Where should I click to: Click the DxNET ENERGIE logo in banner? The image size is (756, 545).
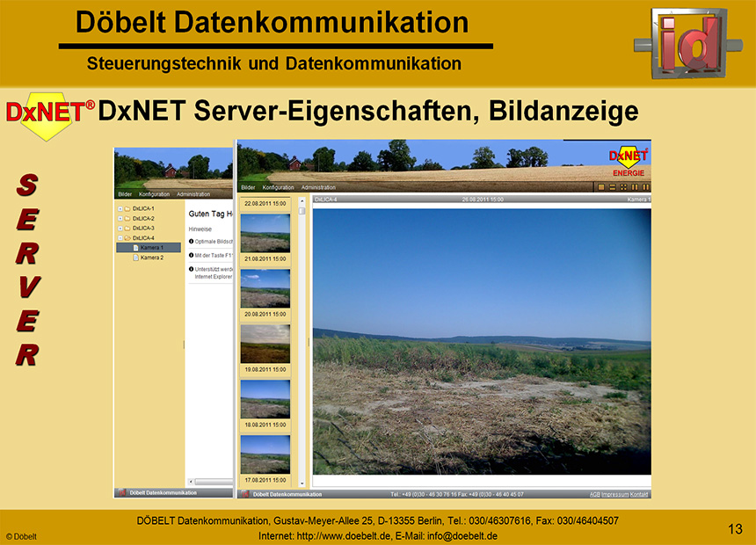(629, 162)
